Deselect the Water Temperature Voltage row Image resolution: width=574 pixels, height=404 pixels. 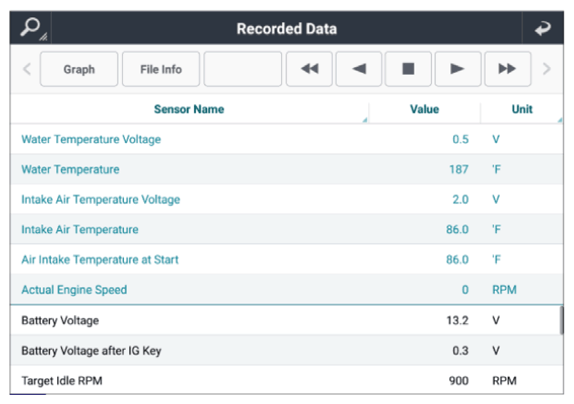point(287,139)
